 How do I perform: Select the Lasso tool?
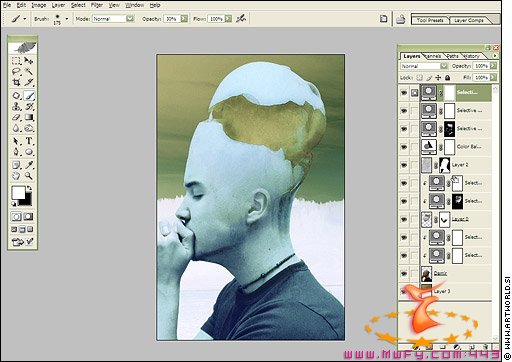[16, 71]
